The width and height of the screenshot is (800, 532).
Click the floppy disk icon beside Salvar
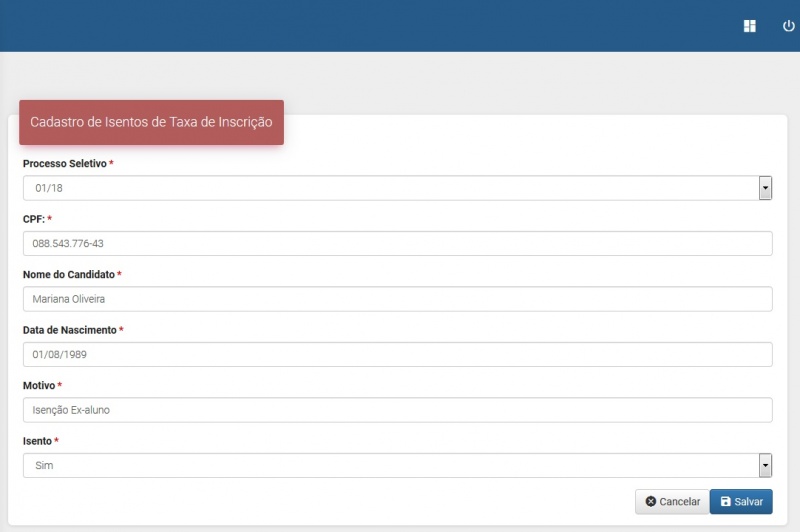(x=725, y=501)
